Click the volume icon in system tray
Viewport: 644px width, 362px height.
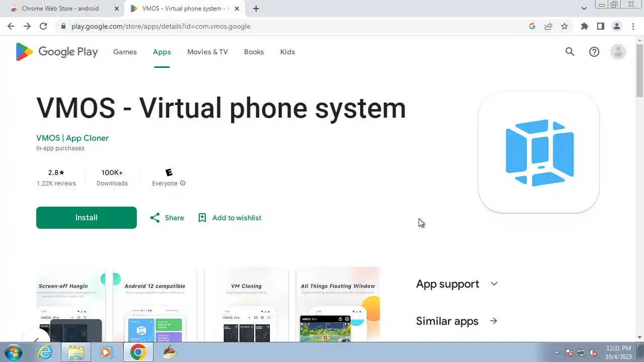click(593, 352)
